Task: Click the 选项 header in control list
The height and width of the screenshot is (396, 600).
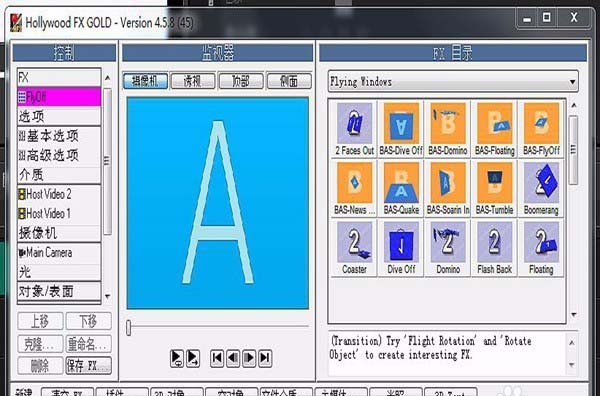Action: tap(59, 116)
